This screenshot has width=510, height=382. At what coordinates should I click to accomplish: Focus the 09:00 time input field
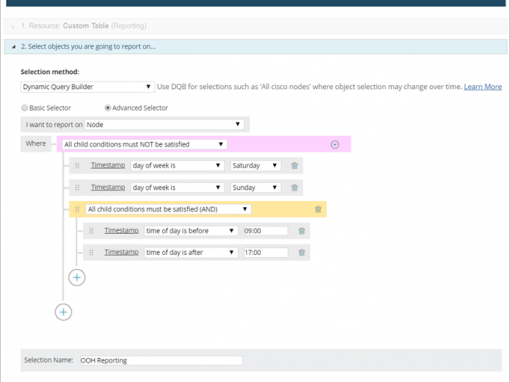pyautogui.click(x=265, y=231)
